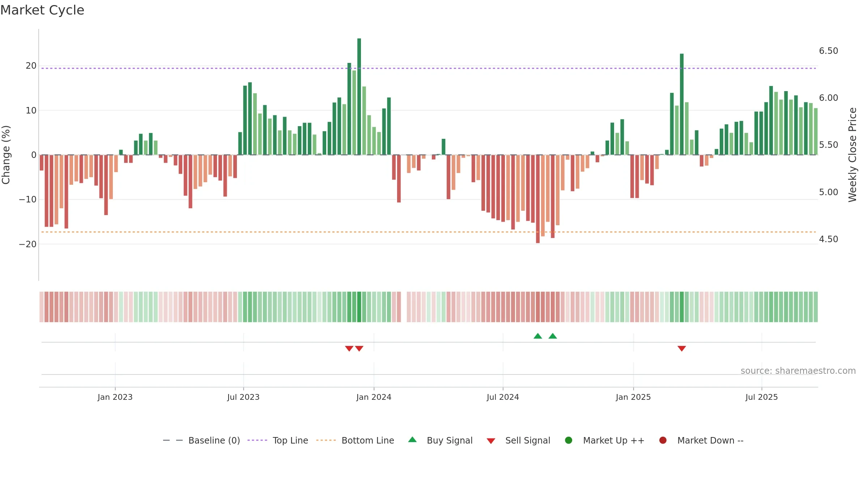Click the source: sharemaestro.com text

[x=798, y=371]
